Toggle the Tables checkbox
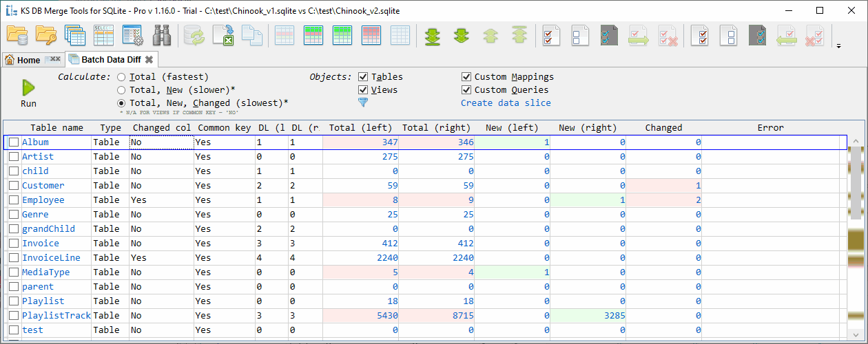 [363, 77]
